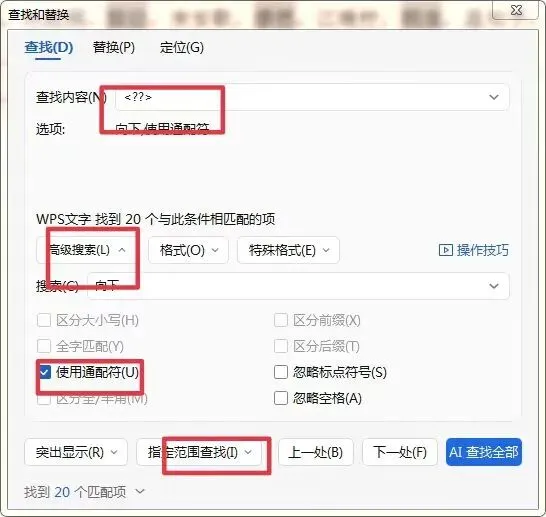This screenshot has height=517, width=546.
Task: Close the 查找和替换 dialog
Action: click(516, 10)
